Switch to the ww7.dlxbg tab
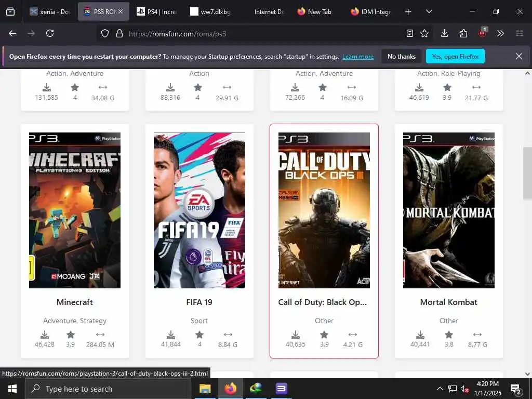 coord(210,12)
